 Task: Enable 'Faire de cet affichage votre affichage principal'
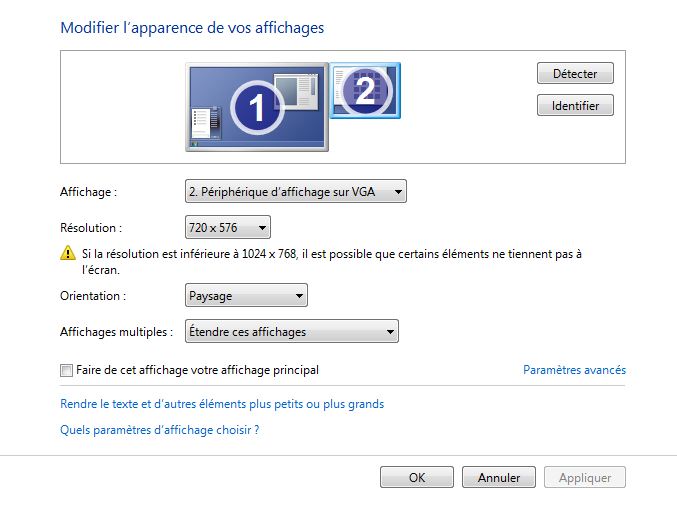pyautogui.click(x=67, y=370)
